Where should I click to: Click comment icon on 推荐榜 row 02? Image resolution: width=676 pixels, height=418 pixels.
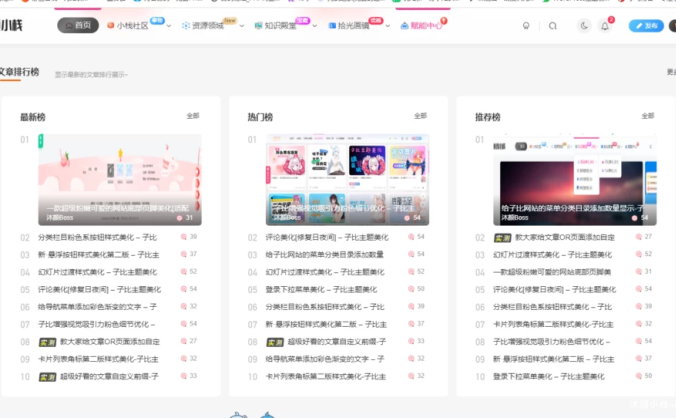coord(639,237)
